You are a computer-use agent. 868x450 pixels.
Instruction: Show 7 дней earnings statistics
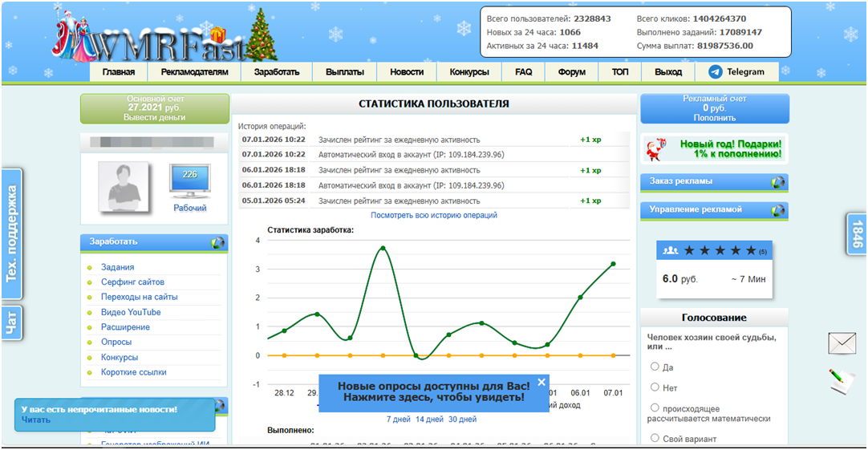(x=398, y=420)
